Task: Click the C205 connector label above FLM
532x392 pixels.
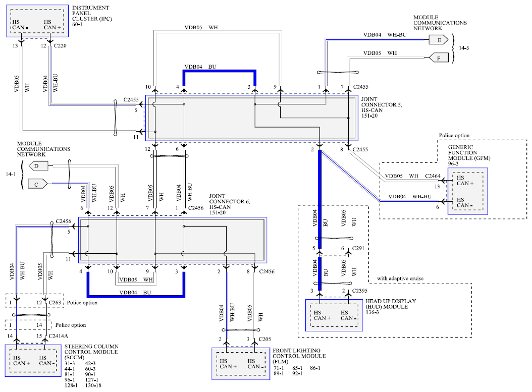Action: point(265,339)
